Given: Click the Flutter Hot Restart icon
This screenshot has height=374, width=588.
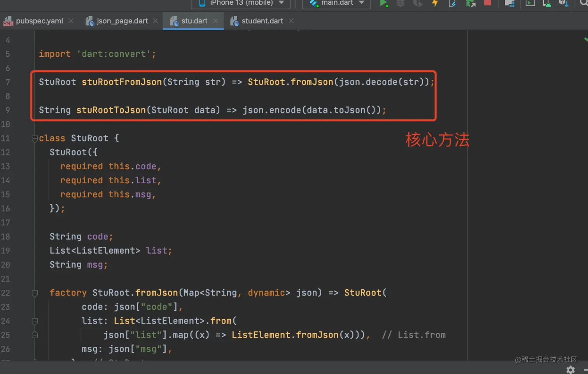Looking at the screenshot, I should 452,3.
